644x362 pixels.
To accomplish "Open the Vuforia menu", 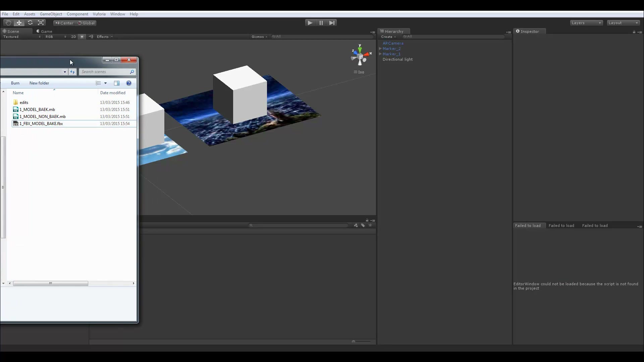I will 99,14.
